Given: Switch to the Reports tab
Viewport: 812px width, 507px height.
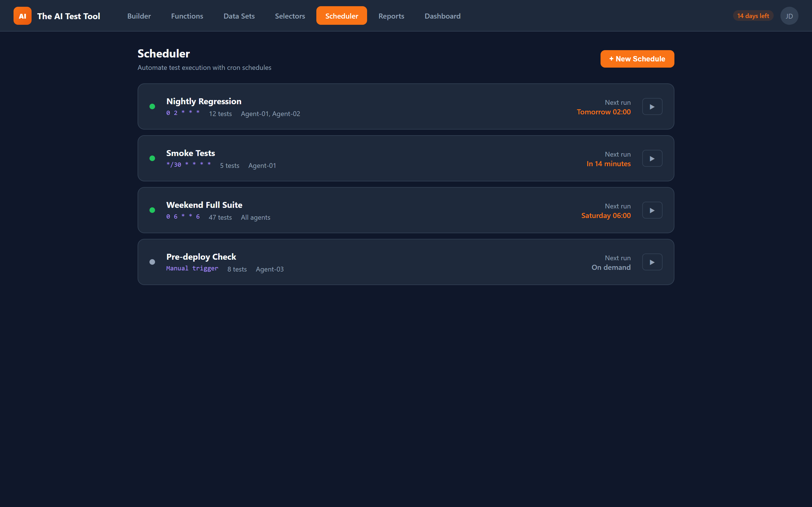Looking at the screenshot, I should [391, 16].
